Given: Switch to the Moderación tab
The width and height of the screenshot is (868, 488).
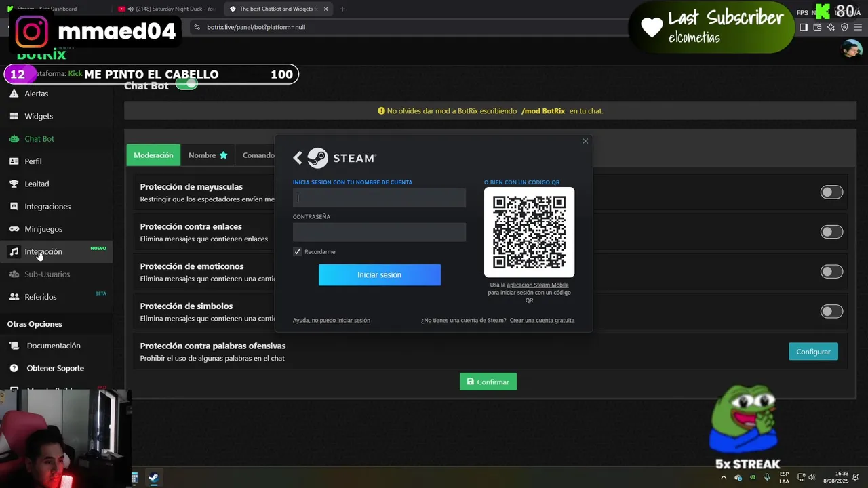Looking at the screenshot, I should (x=153, y=155).
